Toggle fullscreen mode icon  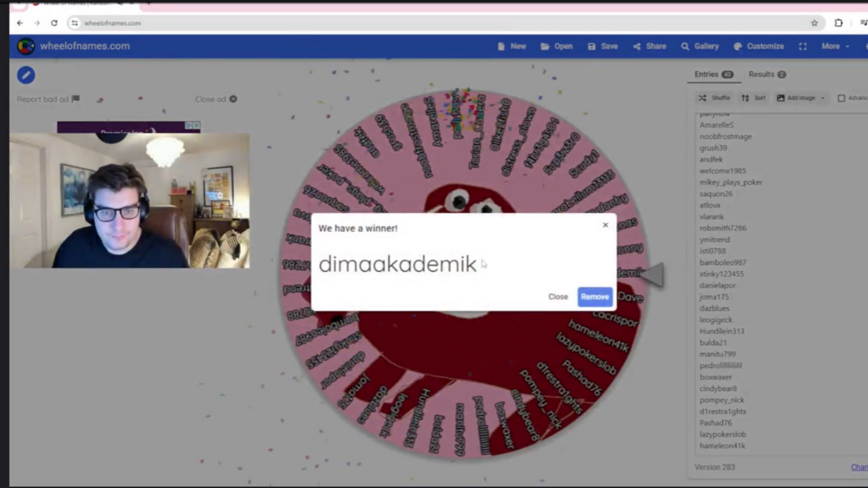tap(803, 47)
